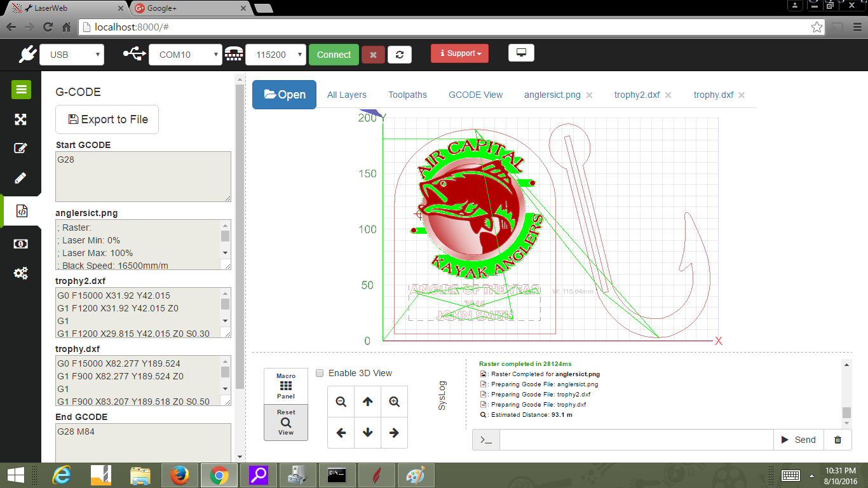Click the browser home icon
This screenshot has height=488, width=868.
click(66, 27)
